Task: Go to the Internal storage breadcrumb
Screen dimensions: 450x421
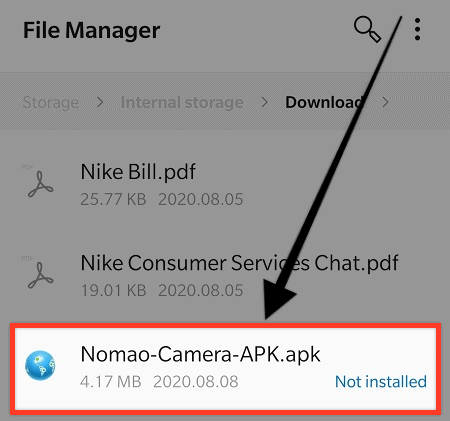Action: click(x=182, y=102)
